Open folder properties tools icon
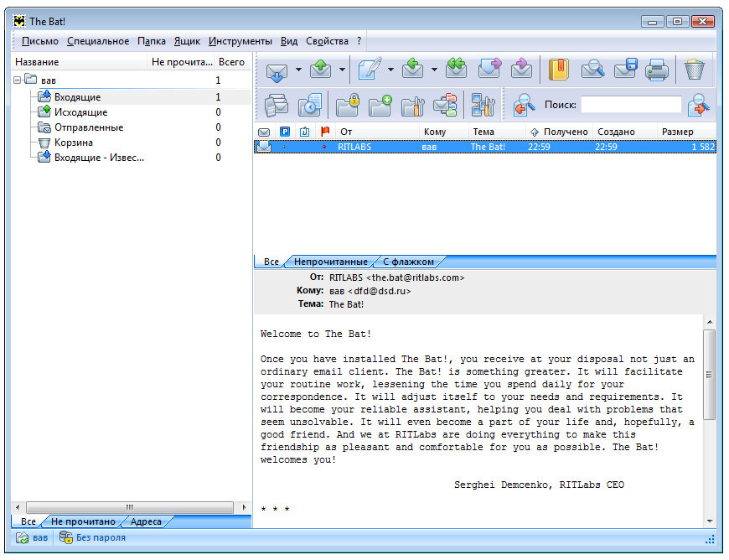The image size is (729, 560). tap(413, 106)
